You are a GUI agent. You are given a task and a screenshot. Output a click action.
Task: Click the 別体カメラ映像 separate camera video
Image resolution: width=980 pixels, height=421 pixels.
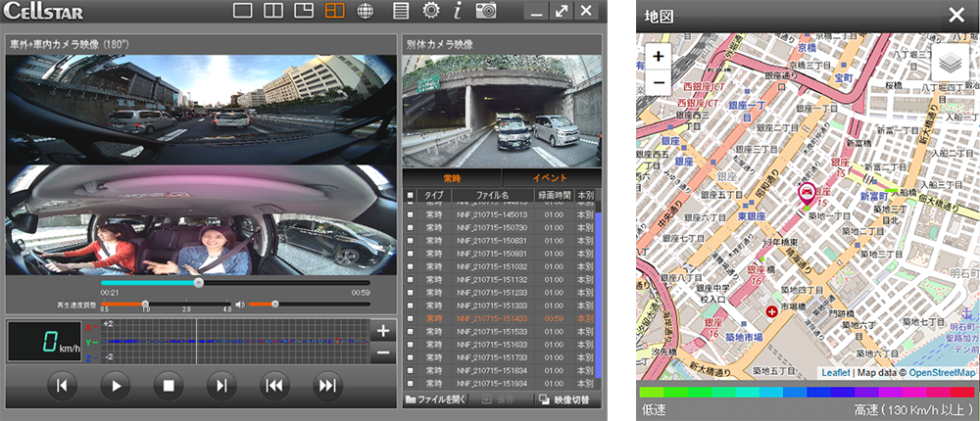[502, 111]
